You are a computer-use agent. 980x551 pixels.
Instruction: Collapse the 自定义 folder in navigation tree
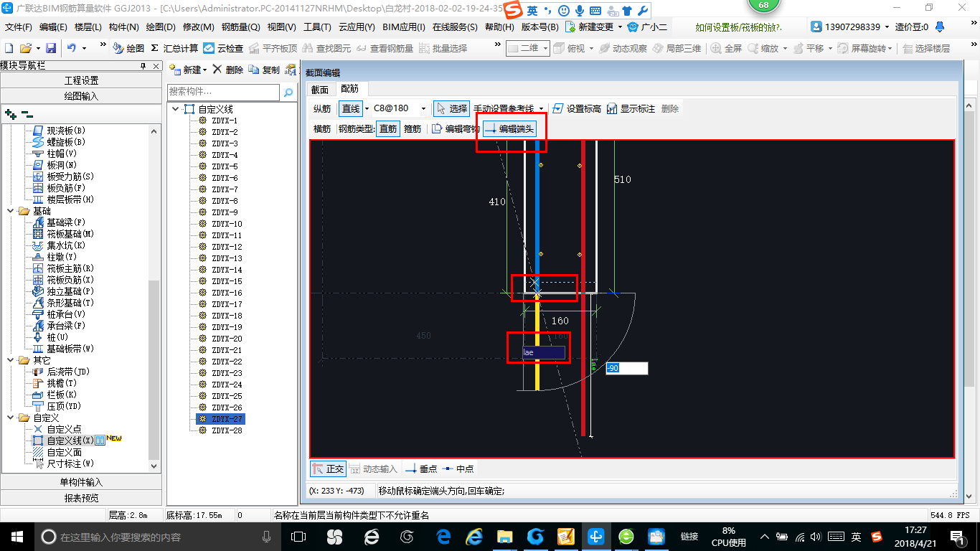[x=11, y=418]
